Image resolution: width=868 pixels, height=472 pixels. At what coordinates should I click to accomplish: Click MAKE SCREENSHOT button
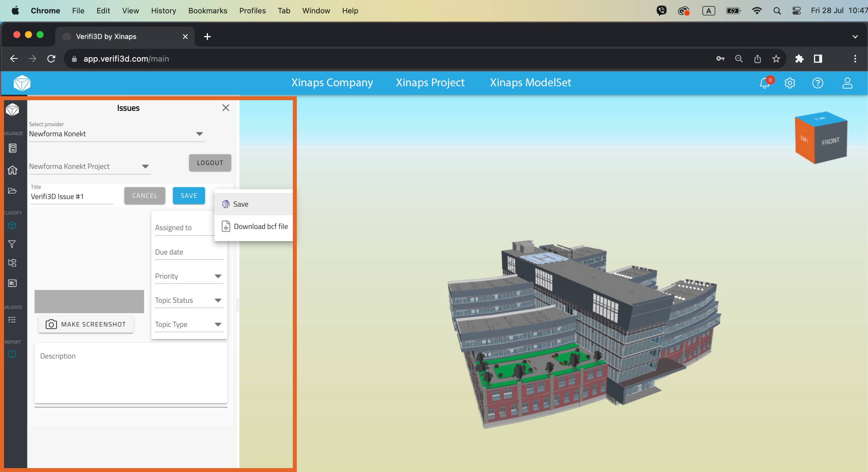pos(86,324)
